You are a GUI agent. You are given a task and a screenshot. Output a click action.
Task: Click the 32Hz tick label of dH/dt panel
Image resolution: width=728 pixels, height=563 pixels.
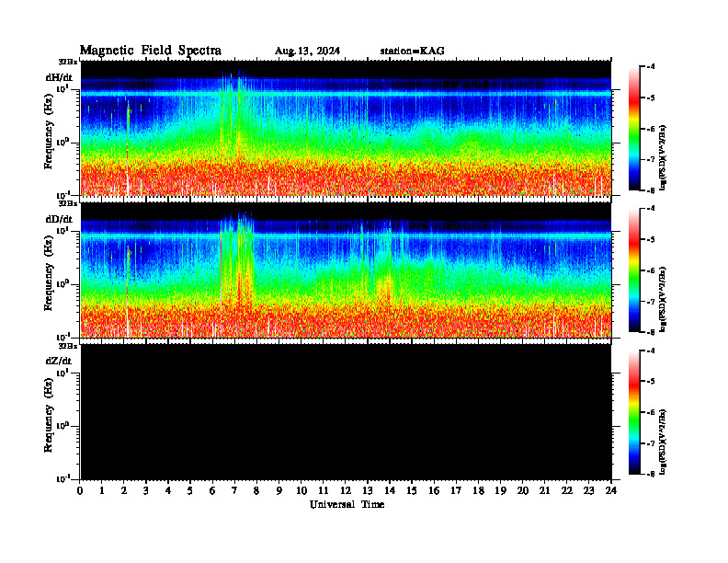pos(68,62)
